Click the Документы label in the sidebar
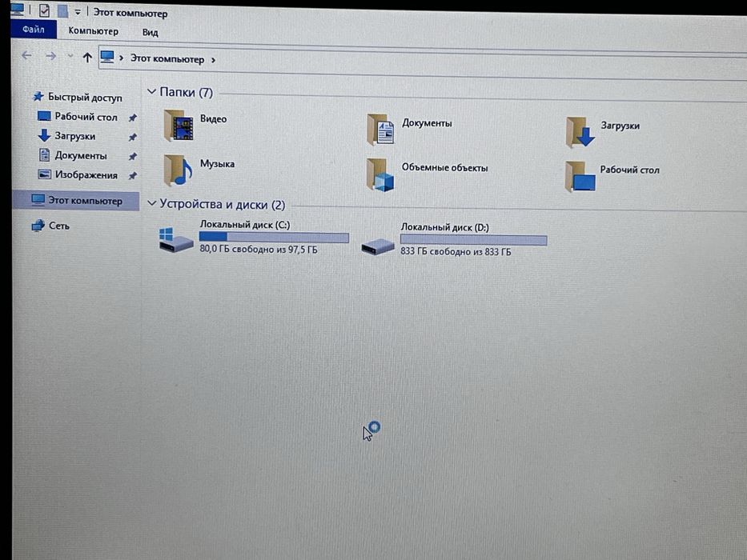This screenshot has width=747, height=560. [x=81, y=156]
